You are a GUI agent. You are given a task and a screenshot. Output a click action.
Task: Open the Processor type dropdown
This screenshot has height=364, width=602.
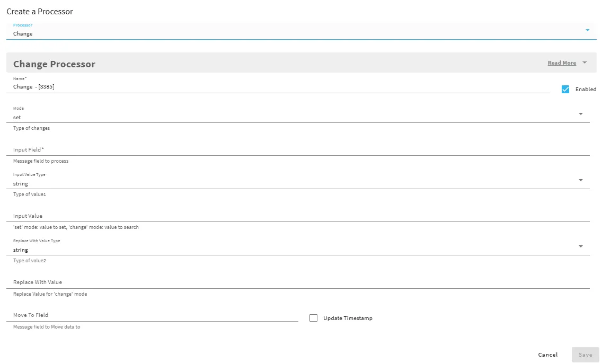coord(302,31)
